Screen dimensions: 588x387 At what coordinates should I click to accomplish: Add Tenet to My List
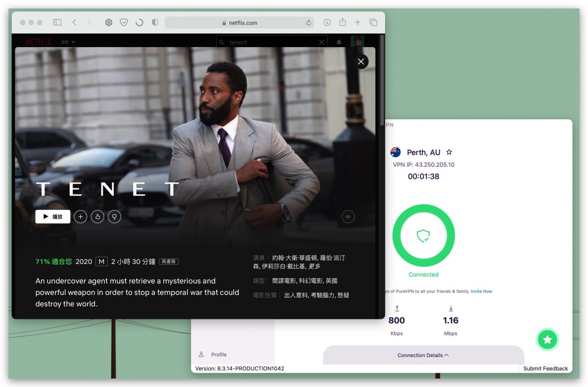(x=80, y=216)
